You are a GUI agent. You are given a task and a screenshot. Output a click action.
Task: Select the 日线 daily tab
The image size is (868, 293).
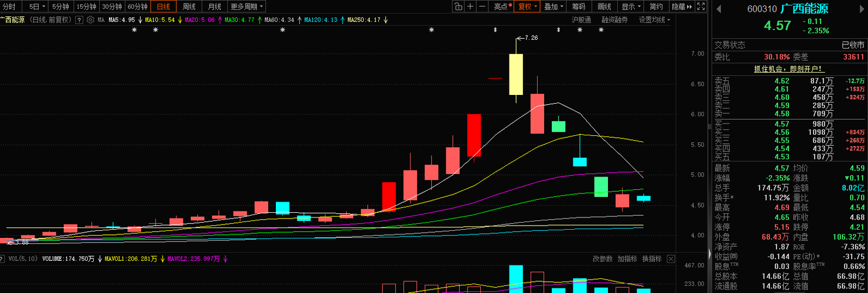coord(163,6)
